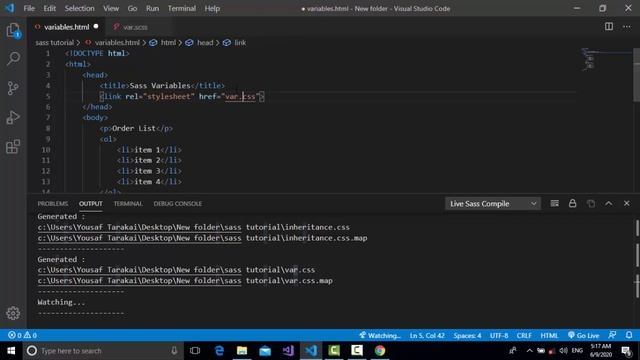
Task: Open the Explorer view in the activity bar
Action: (13, 30)
